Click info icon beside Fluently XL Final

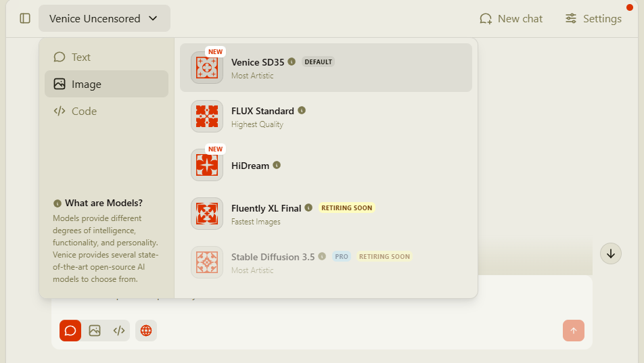pos(308,208)
